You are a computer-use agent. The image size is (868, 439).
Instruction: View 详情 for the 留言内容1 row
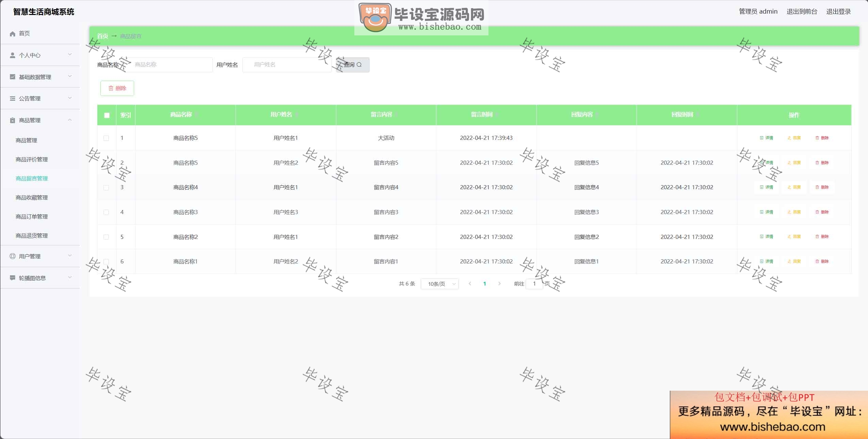click(767, 261)
